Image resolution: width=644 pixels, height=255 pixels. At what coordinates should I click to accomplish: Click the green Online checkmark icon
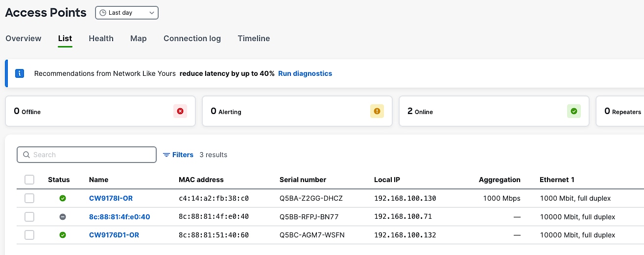coord(574,111)
